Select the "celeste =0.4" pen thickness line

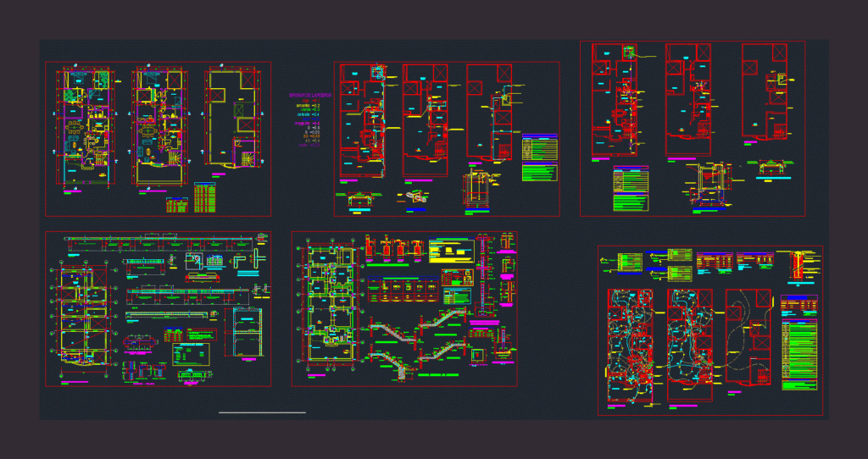(310, 114)
